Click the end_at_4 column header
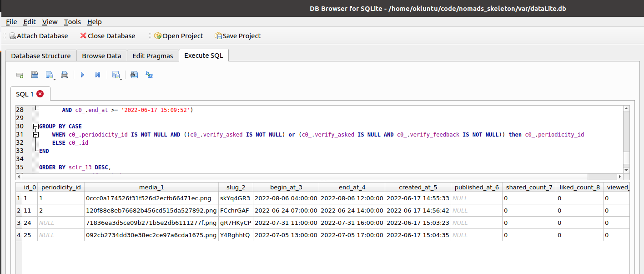 352,187
